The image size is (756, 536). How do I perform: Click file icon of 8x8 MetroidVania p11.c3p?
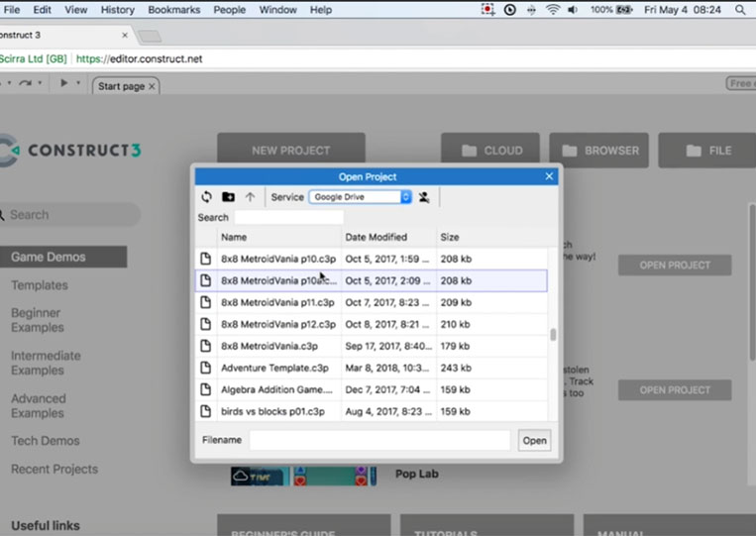pos(206,302)
